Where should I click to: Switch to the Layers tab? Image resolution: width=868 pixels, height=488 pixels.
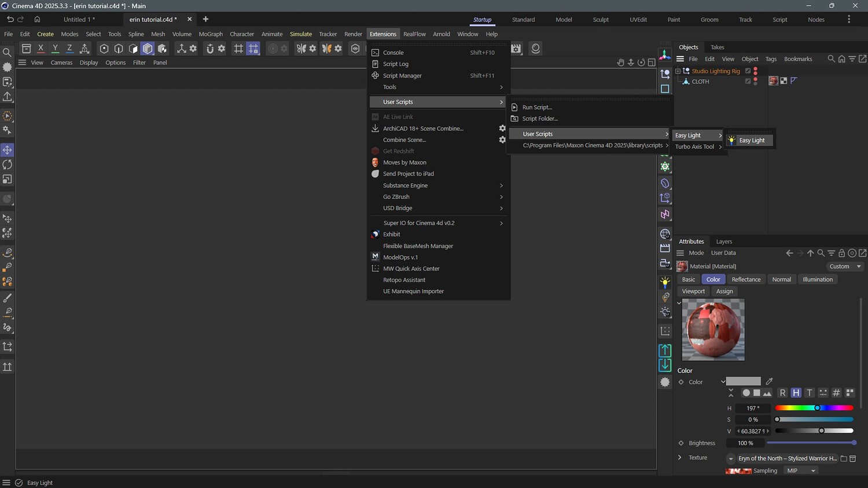tap(724, 242)
